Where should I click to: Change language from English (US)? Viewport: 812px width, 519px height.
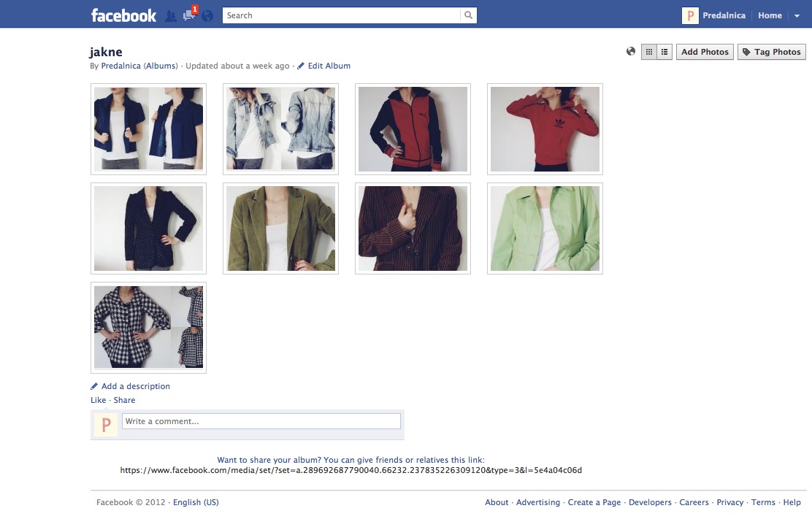196,502
